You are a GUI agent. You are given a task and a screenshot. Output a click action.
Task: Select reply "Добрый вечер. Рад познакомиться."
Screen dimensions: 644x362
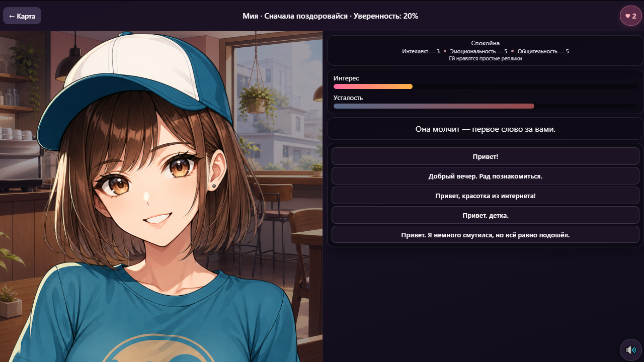(x=486, y=176)
